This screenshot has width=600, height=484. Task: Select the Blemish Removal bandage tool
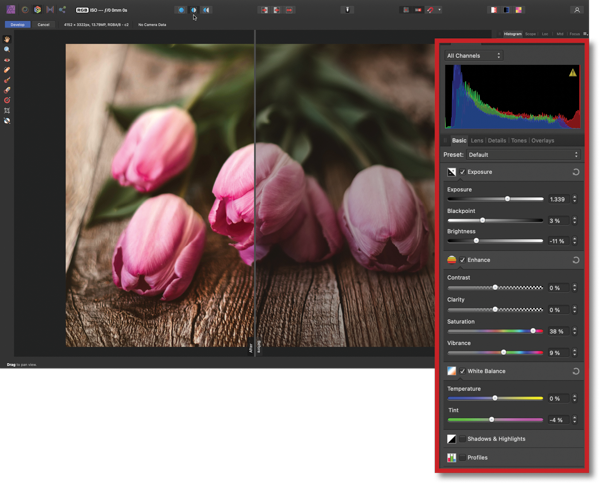[7, 70]
